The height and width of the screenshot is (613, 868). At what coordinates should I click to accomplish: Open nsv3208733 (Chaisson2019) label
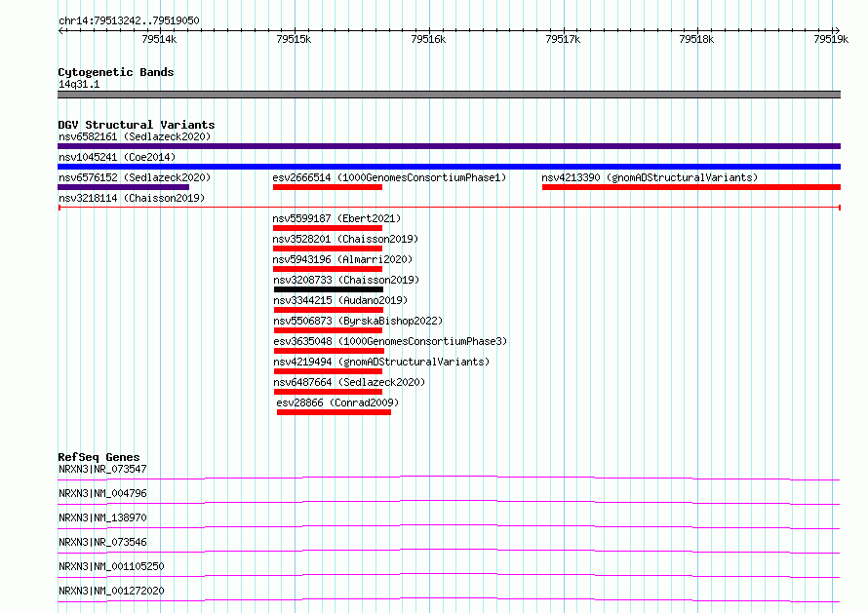coord(346,280)
